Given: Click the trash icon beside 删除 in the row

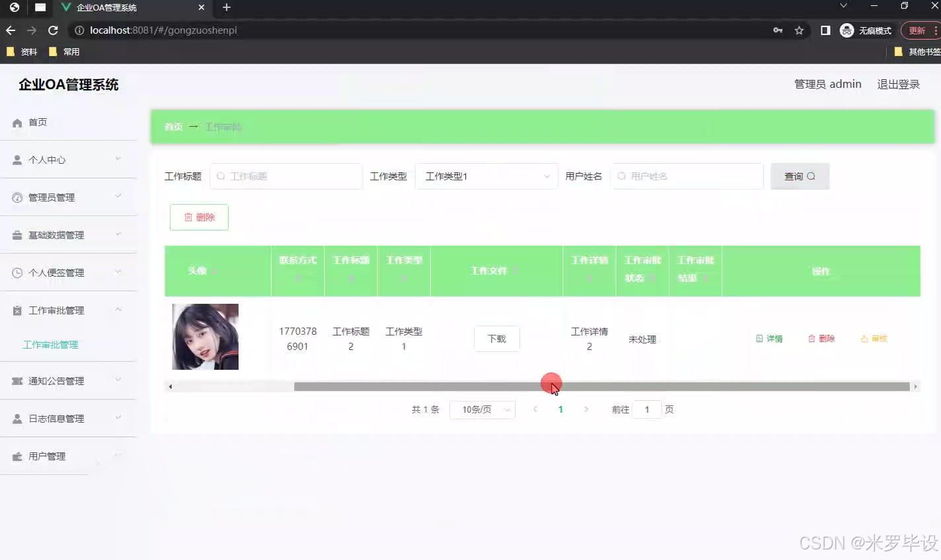Looking at the screenshot, I should (x=811, y=338).
